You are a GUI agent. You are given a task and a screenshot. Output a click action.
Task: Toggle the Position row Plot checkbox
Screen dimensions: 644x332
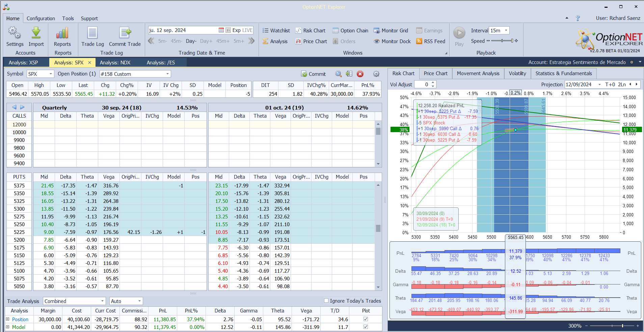pyautogui.click(x=366, y=319)
